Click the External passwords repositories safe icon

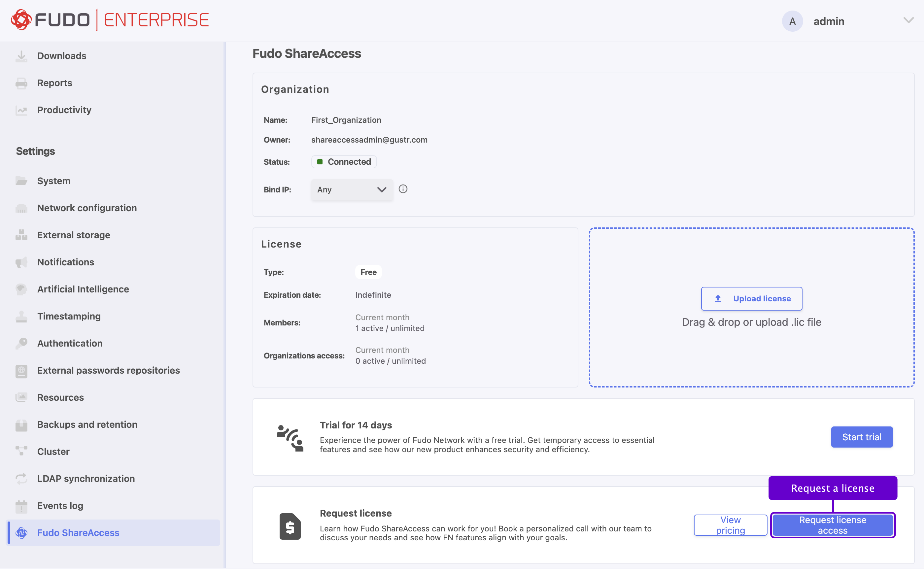[21, 371]
